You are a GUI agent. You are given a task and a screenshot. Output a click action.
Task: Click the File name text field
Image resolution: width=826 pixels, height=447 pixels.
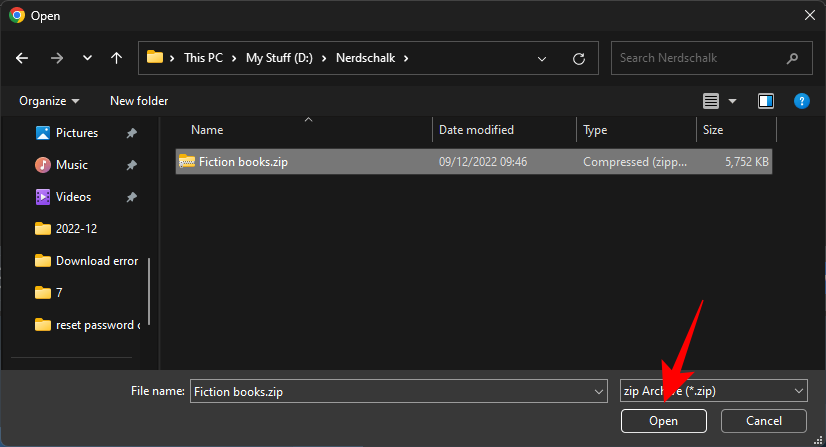pyautogui.click(x=390, y=391)
